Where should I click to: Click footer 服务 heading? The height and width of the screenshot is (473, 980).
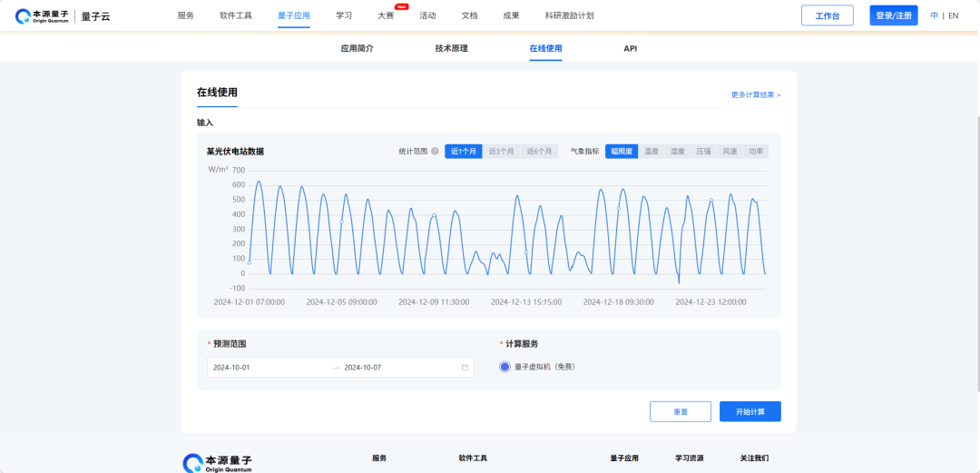point(379,458)
